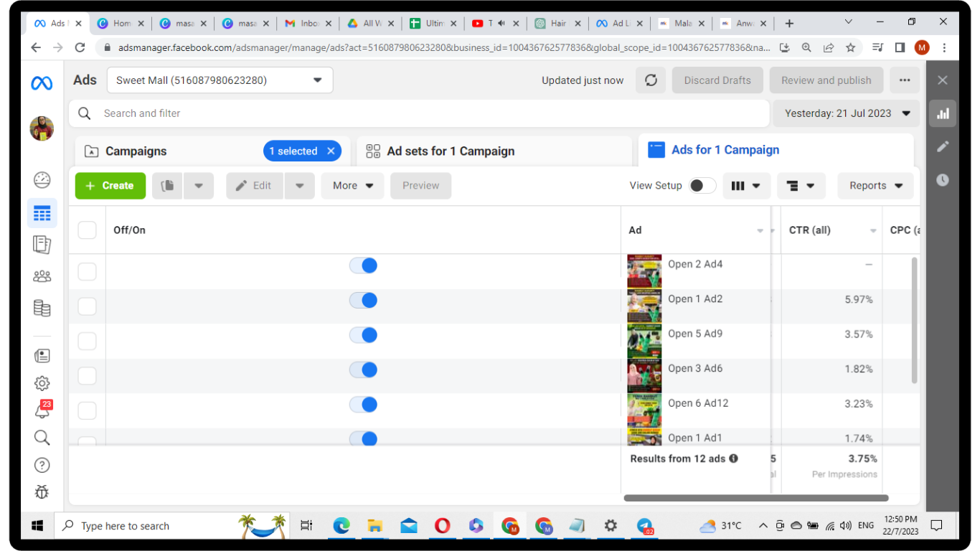Open notifications bell with 23 badge
This screenshot has height=551, width=980.
pos(42,410)
